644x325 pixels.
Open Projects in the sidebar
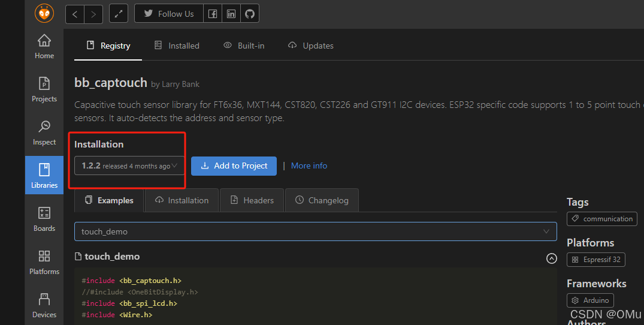44,89
